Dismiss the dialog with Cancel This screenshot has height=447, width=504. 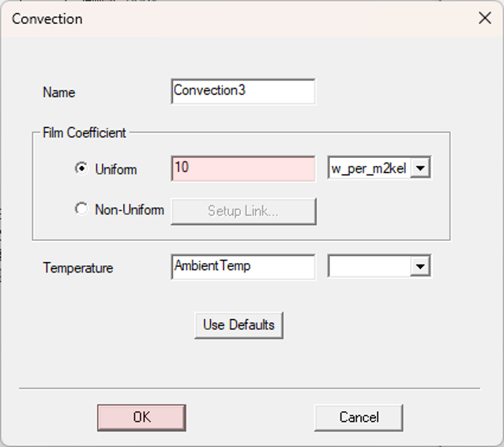point(359,418)
